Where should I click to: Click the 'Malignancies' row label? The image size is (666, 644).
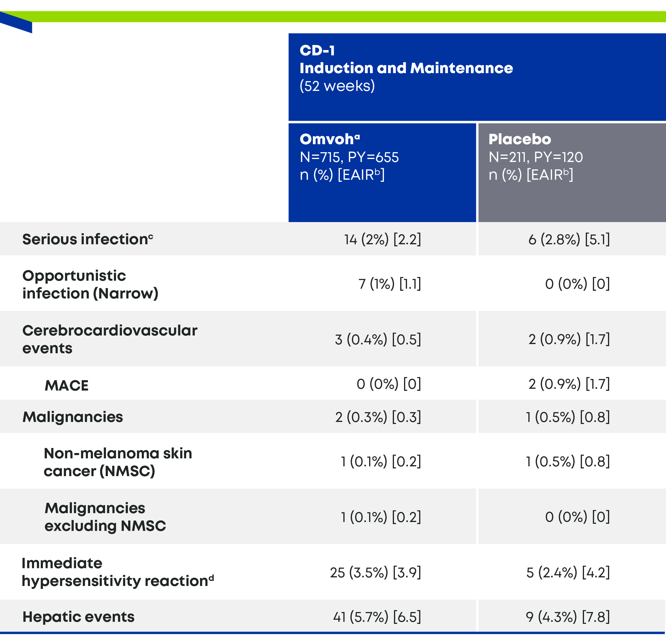click(x=73, y=417)
